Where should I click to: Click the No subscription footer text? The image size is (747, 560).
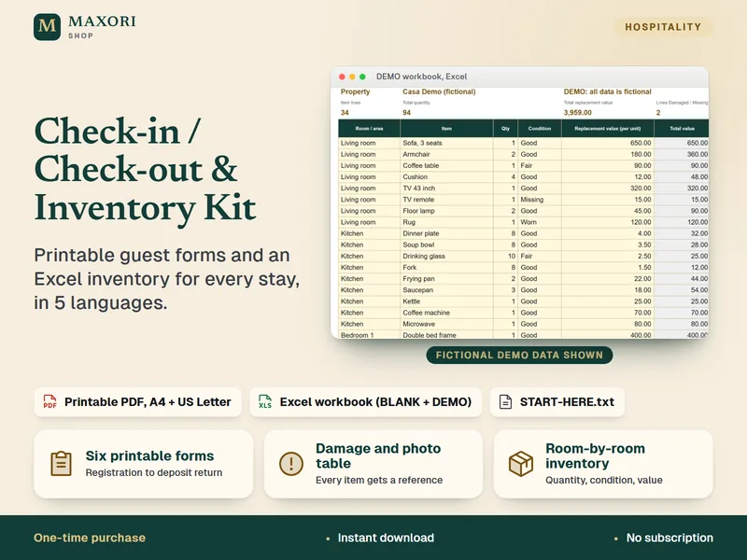click(669, 538)
